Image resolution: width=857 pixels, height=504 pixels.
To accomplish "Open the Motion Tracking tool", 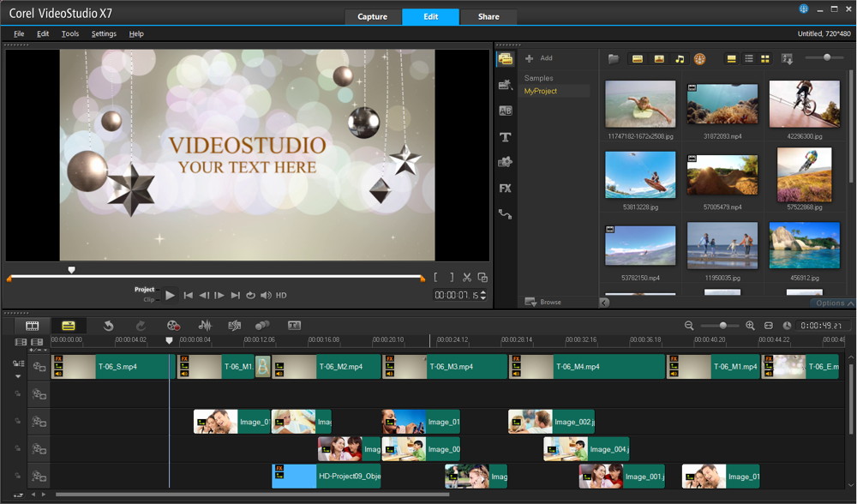I will click(262, 326).
